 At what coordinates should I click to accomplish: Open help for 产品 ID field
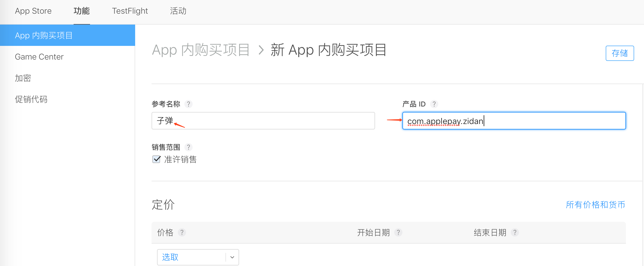pos(434,104)
